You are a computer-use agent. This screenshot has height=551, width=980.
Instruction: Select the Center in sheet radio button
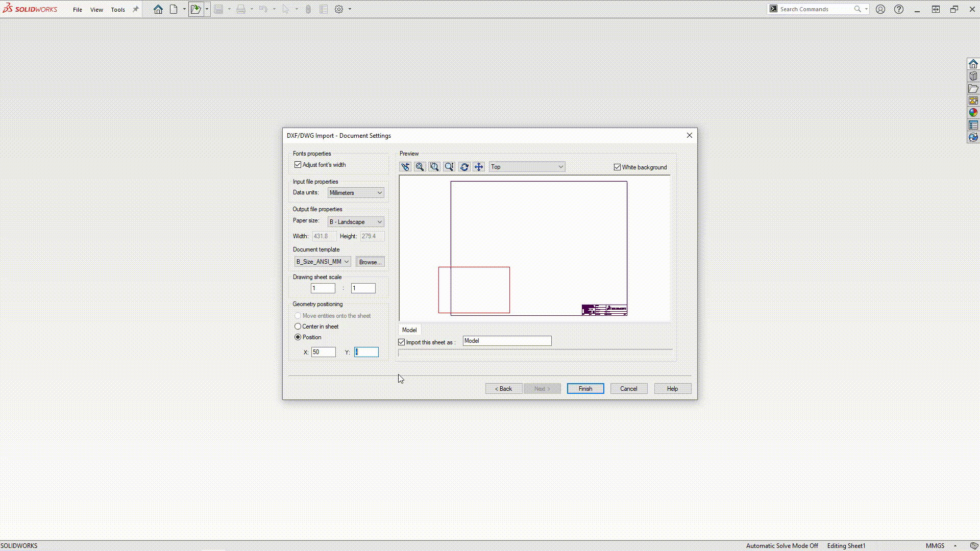(298, 327)
